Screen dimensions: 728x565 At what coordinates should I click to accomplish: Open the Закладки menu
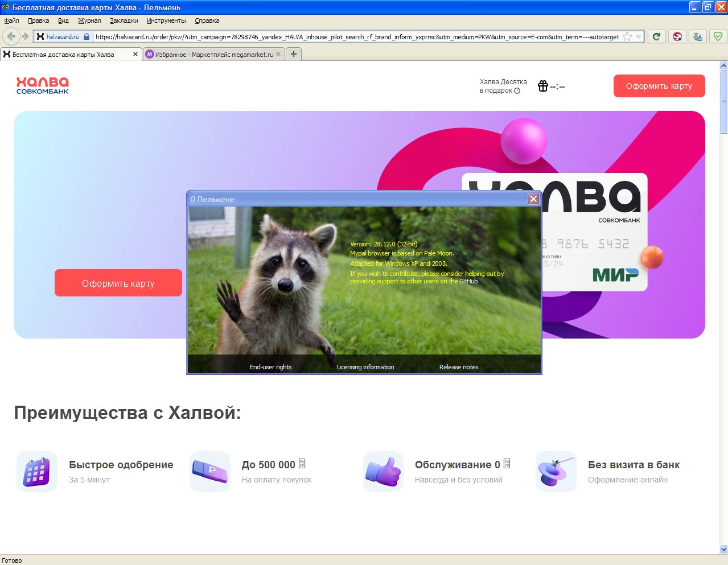pos(124,20)
